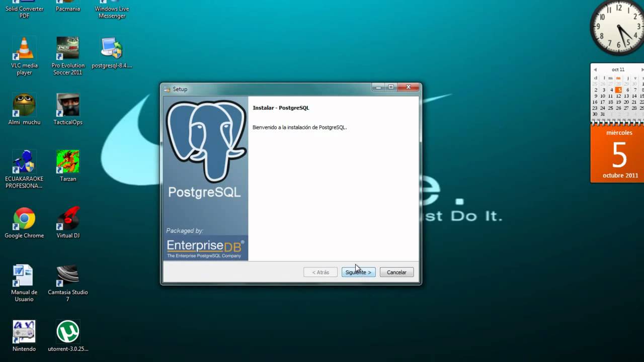Open ECUAKARAOKE PROFESIONAL shortcut
This screenshot has width=644, height=362.
point(24,169)
